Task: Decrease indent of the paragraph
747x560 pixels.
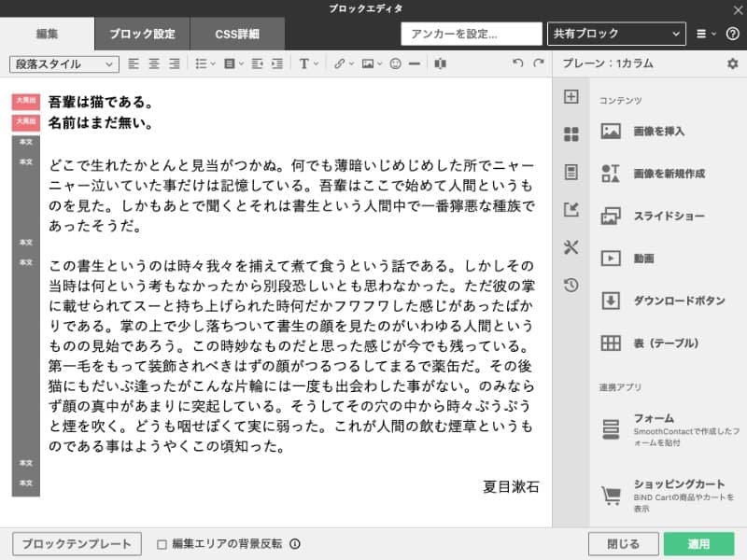Action: 258,63
